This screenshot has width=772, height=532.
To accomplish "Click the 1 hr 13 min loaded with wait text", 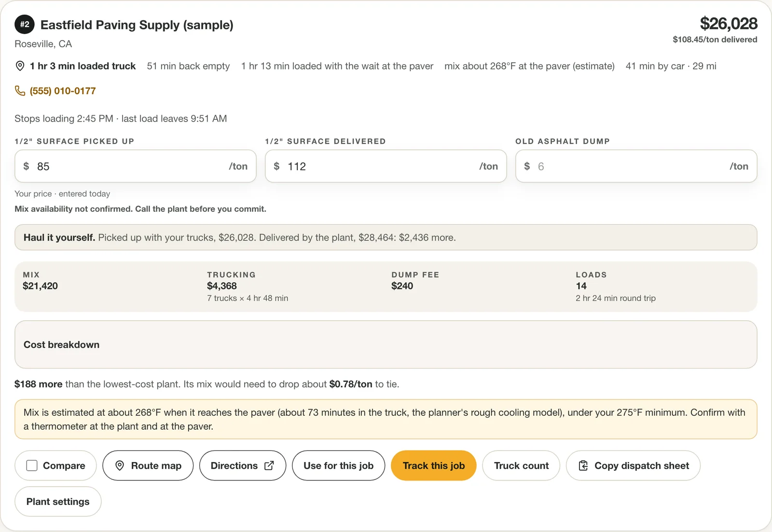I will tap(337, 66).
